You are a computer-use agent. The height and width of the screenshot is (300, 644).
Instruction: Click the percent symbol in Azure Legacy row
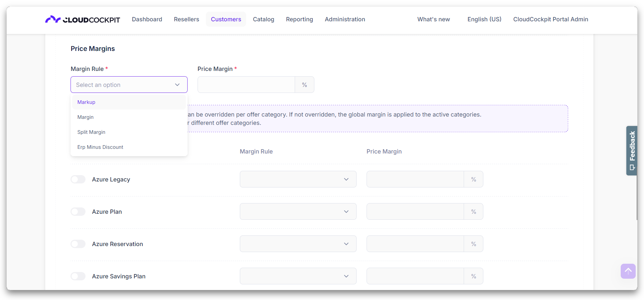coord(473,179)
